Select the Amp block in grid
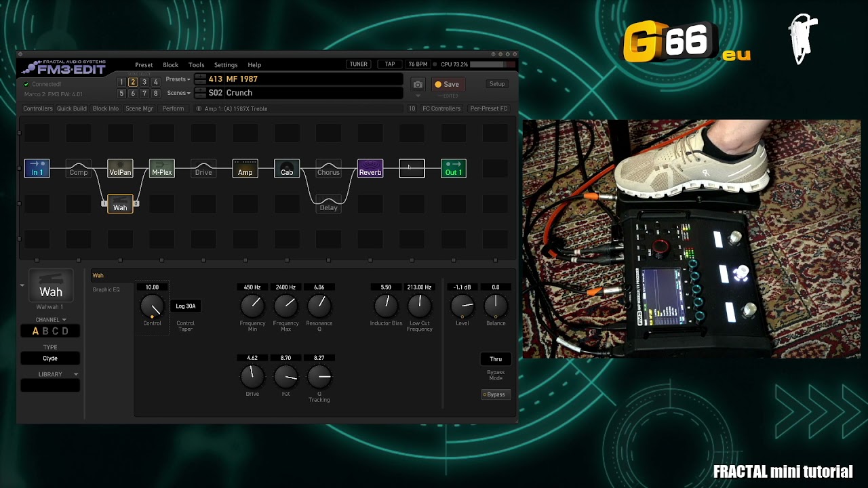 [x=245, y=168]
